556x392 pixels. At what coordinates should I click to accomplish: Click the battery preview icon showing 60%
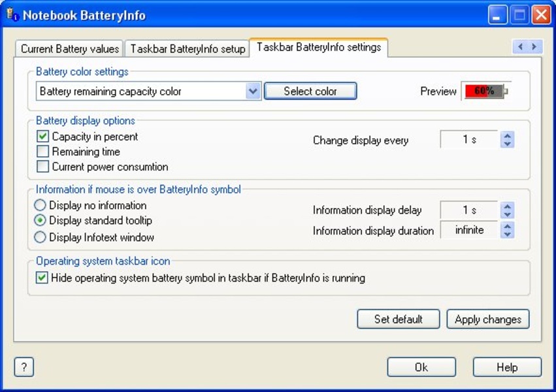[x=486, y=91]
